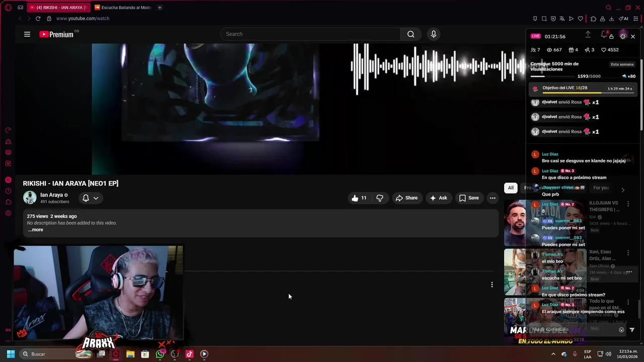Open the video title RIKISHI - IAN ARAYA [NEO1 EP]
644x362 pixels.
click(x=70, y=184)
